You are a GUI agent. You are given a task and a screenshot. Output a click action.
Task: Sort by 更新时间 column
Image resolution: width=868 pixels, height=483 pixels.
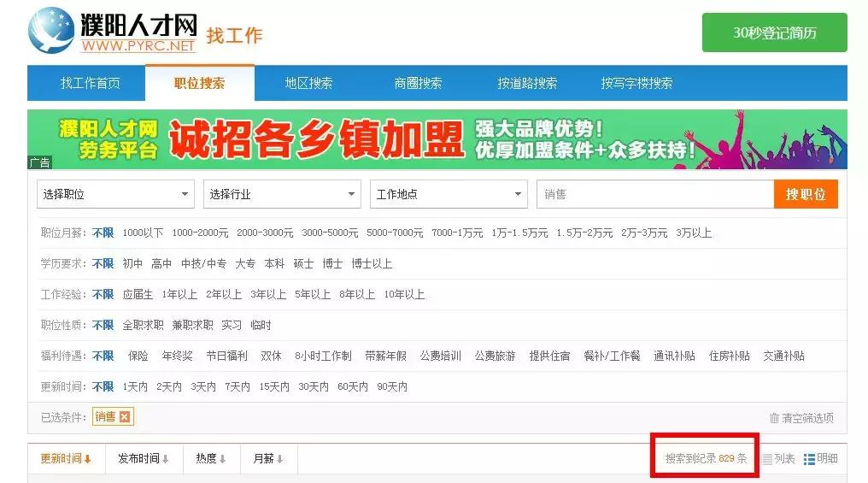point(65,458)
